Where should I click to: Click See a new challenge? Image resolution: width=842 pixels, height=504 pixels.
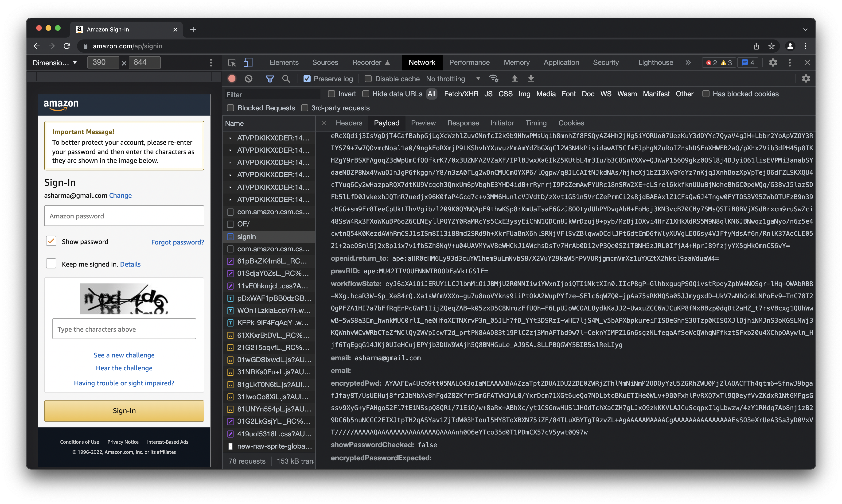[124, 355]
